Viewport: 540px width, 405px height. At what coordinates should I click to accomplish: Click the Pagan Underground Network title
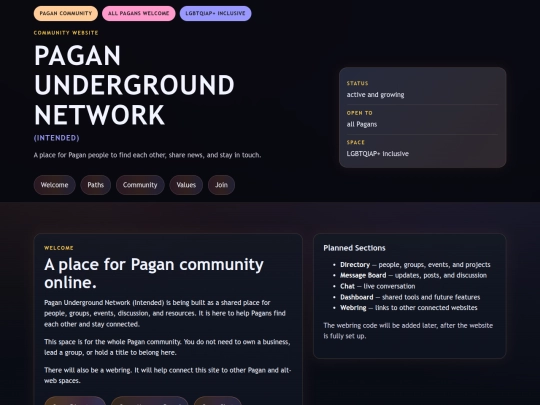134,85
